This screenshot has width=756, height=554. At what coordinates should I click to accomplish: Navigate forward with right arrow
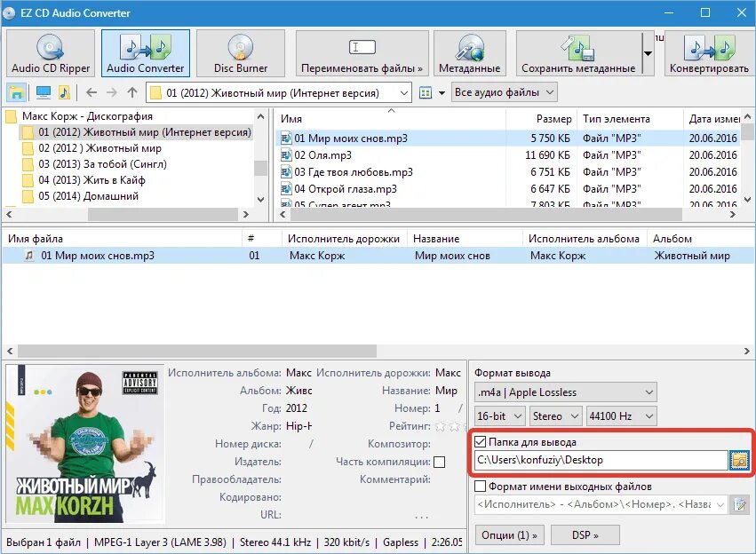(x=111, y=92)
